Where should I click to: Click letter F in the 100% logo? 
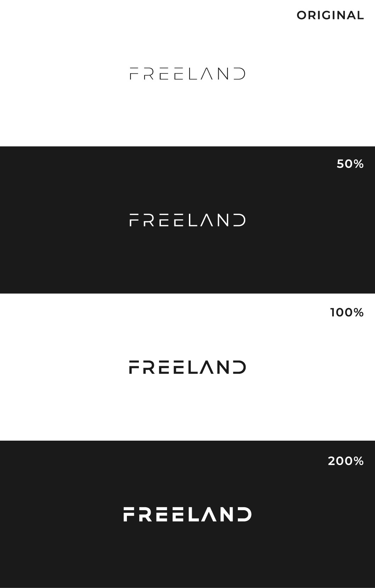pos(134,367)
